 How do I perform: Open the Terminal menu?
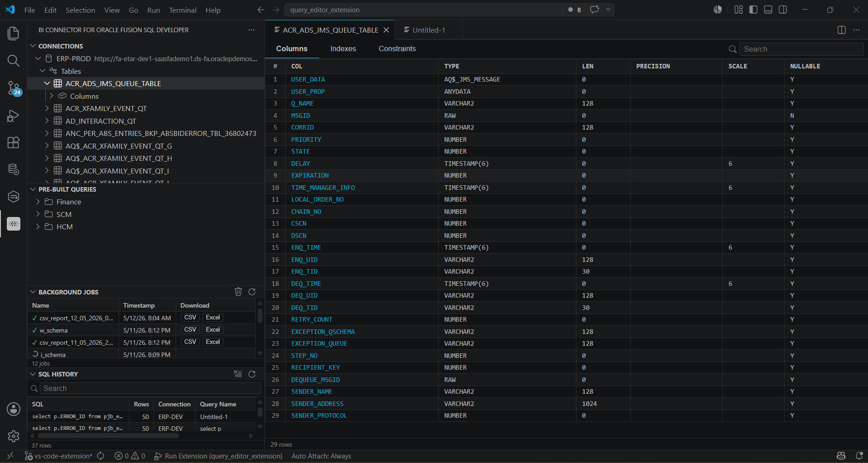click(182, 10)
